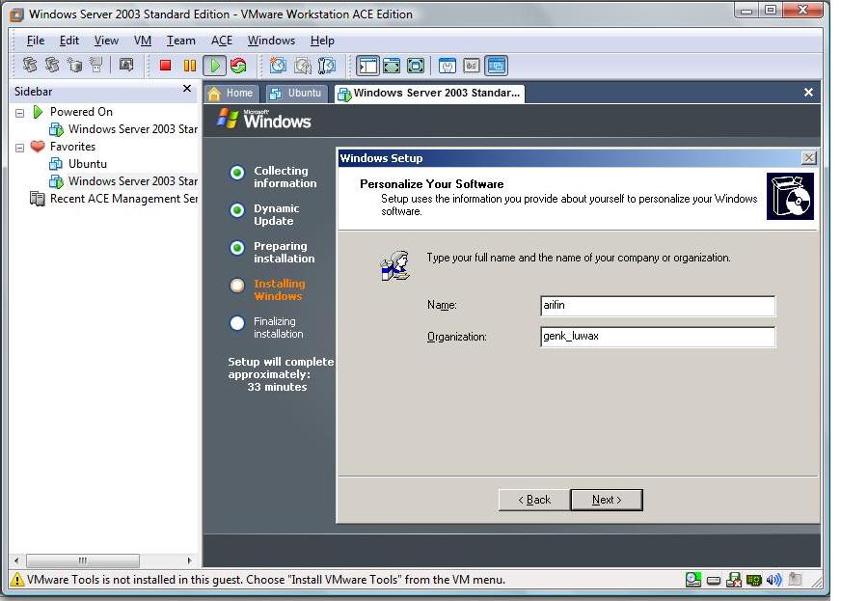
Task: Close the Sidebar panel
Action: 187,89
